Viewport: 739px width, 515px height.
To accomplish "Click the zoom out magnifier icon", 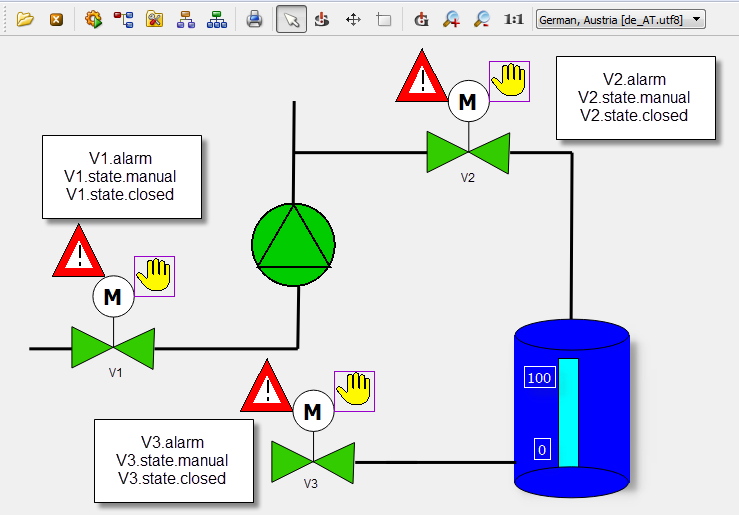I will [x=482, y=19].
